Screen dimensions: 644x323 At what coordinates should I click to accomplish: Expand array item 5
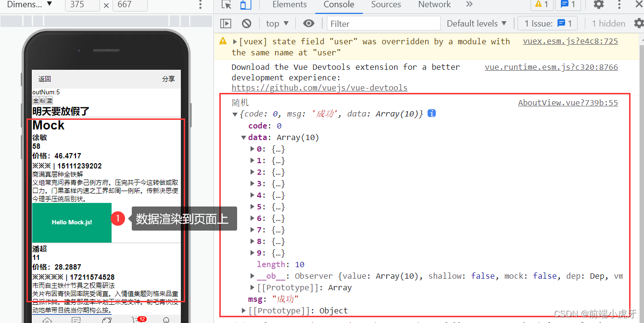pyautogui.click(x=252, y=207)
